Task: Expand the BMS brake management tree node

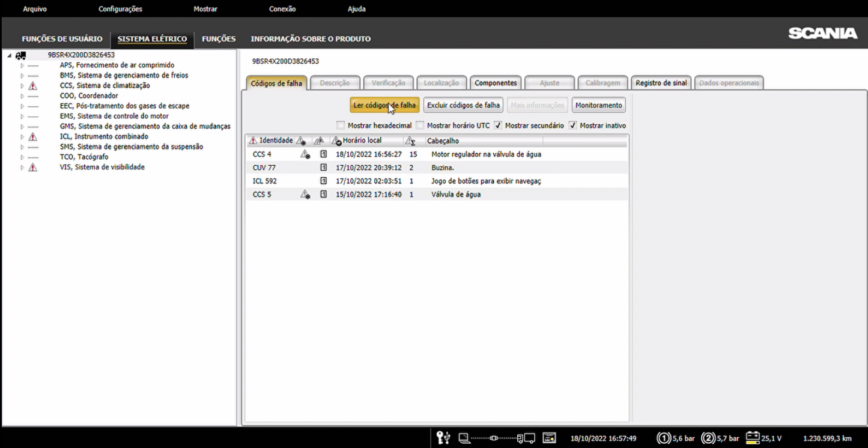Action: point(22,76)
